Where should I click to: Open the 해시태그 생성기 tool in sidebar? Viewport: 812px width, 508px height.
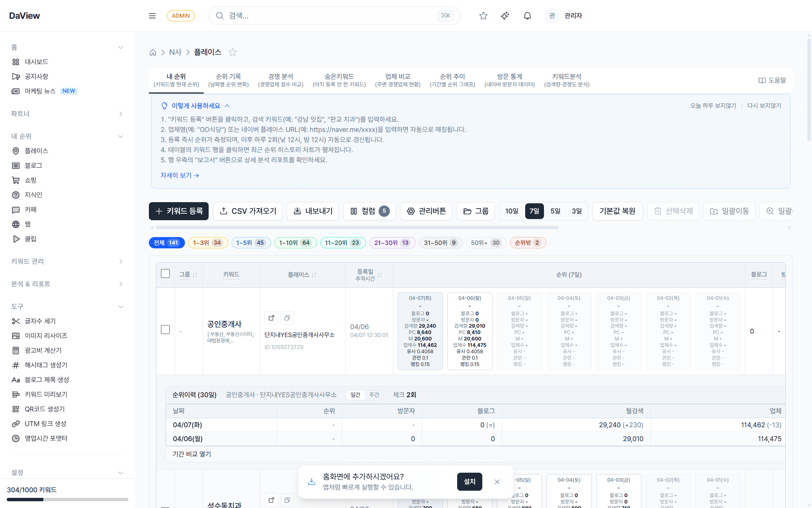click(x=45, y=365)
